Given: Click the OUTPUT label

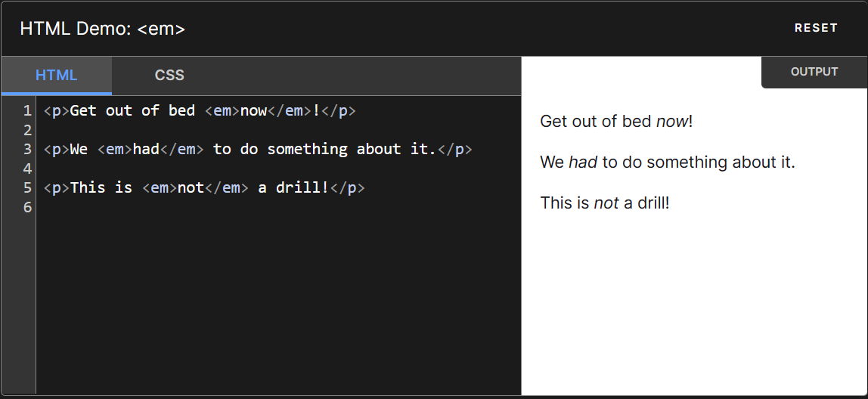Looking at the screenshot, I should click(814, 73).
